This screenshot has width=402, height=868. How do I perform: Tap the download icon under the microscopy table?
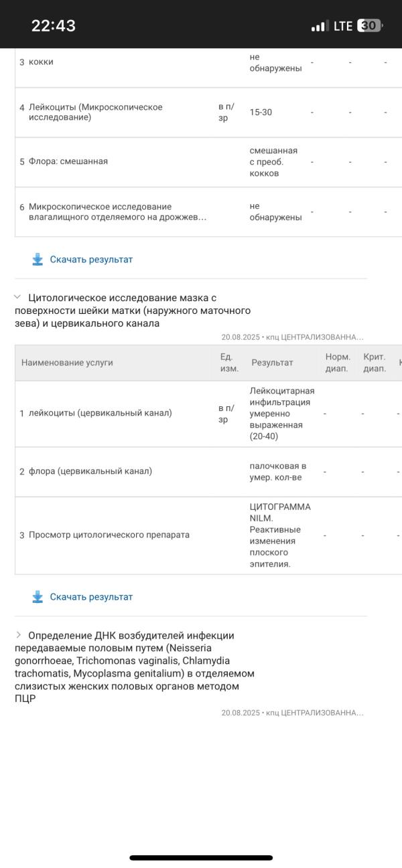tap(38, 260)
